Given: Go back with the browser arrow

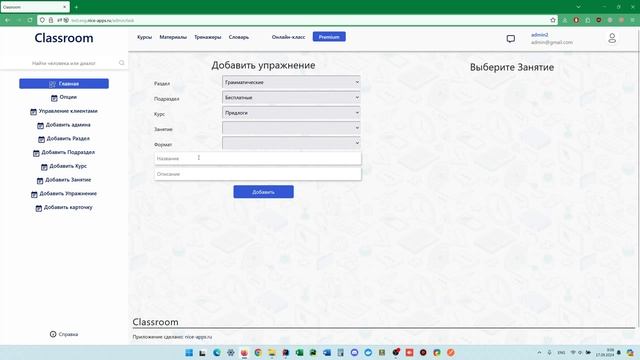Looking at the screenshot, I should pos(7,20).
